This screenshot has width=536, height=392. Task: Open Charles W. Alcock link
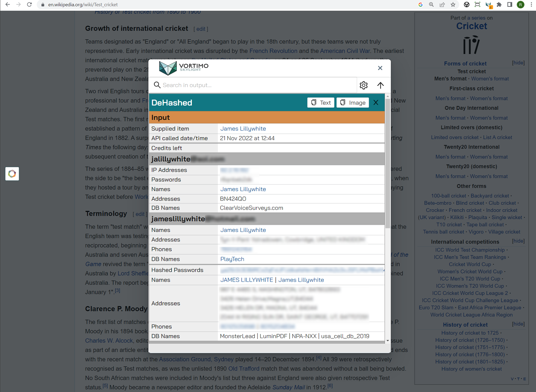pos(109,340)
